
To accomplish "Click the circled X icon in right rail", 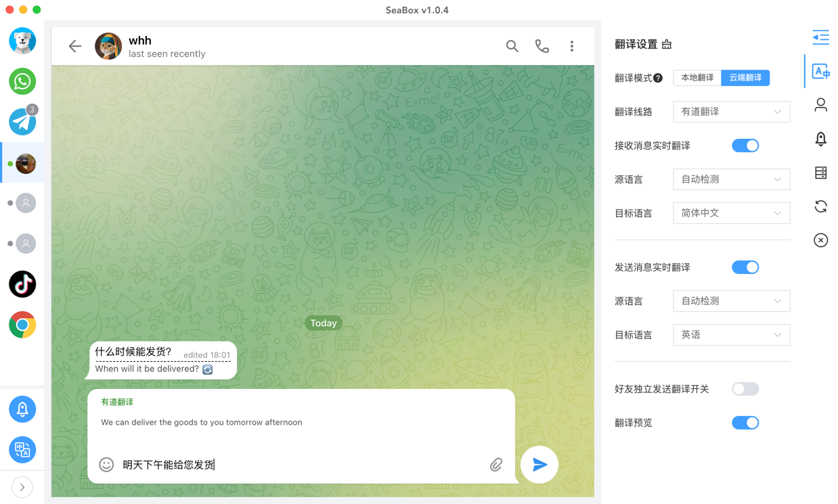I will point(820,240).
